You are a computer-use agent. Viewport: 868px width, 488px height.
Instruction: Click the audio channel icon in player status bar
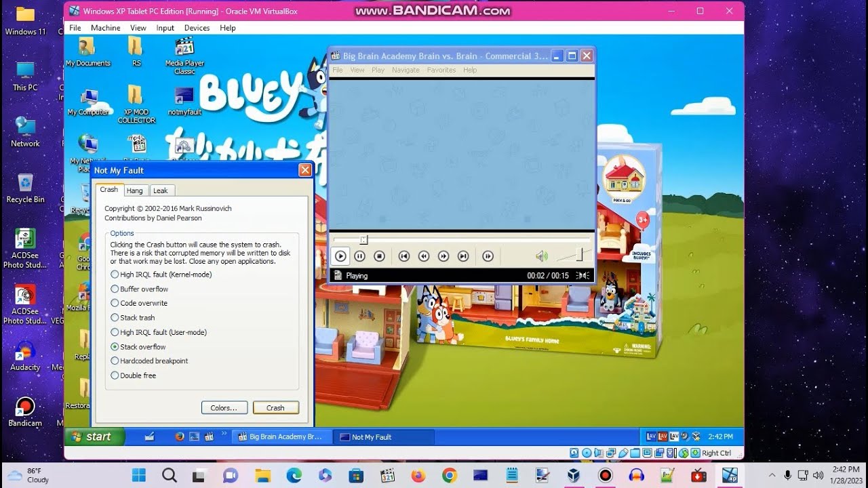pyautogui.click(x=583, y=276)
